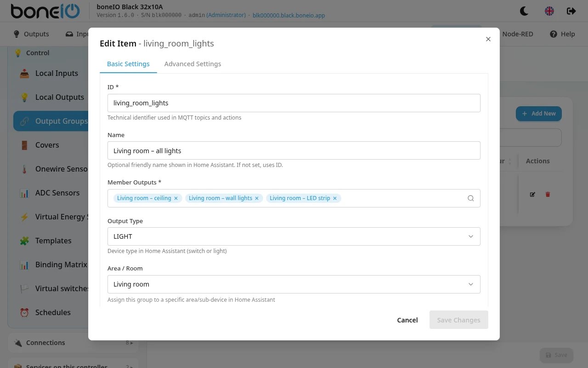
Task: Open the Node-RED menu item
Action: [x=518, y=34]
